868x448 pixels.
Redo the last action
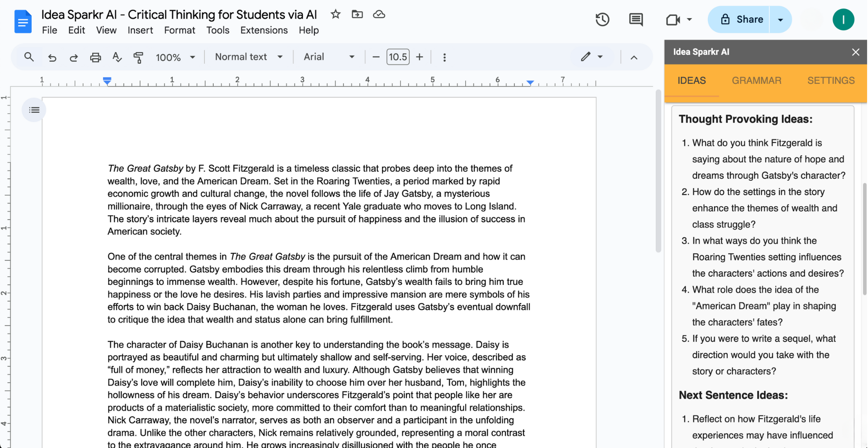(x=73, y=57)
